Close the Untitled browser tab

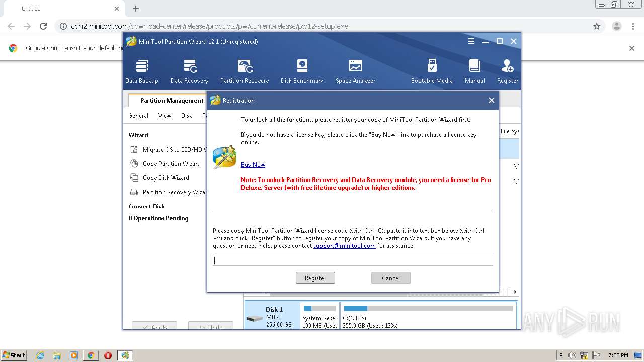[117, 9]
